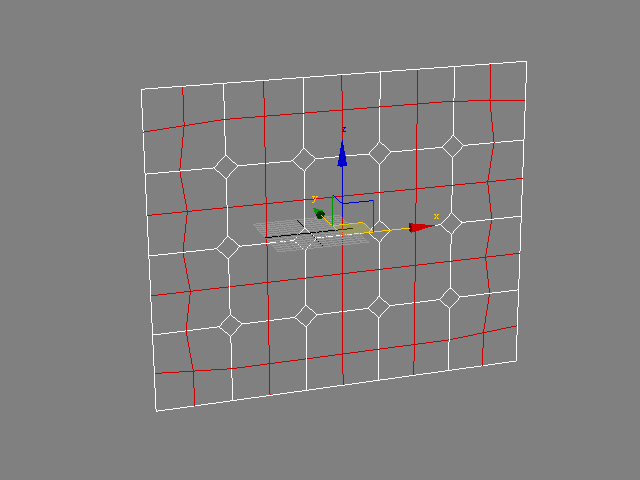Screen dimensions: 640x480
Task: Click the green Y-axis arrowhead of the gizmo
Action: [319, 213]
